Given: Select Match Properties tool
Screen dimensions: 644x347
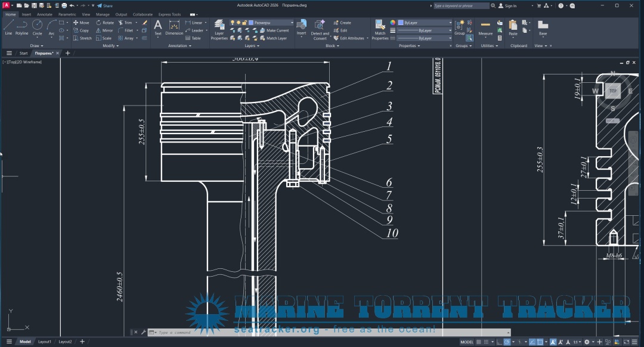Looking at the screenshot, I should 380,30.
